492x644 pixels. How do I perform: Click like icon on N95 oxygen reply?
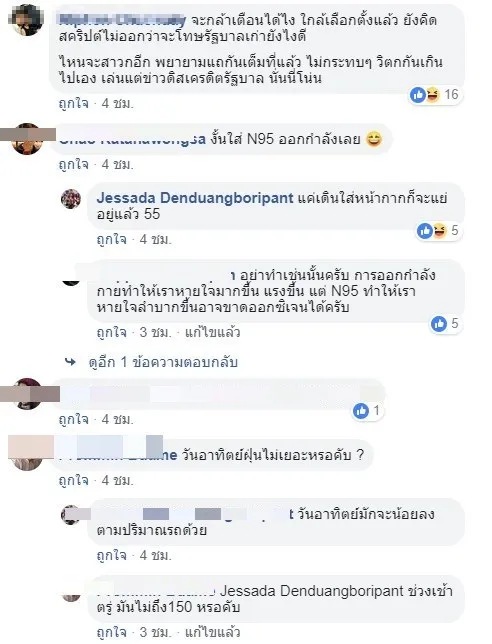pos(439,324)
